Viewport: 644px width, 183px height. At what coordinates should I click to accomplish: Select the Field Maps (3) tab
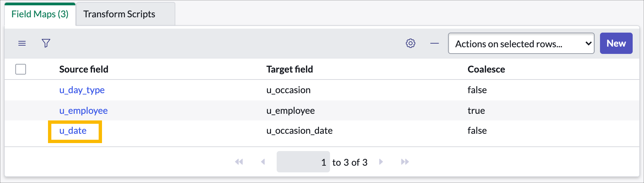point(40,14)
